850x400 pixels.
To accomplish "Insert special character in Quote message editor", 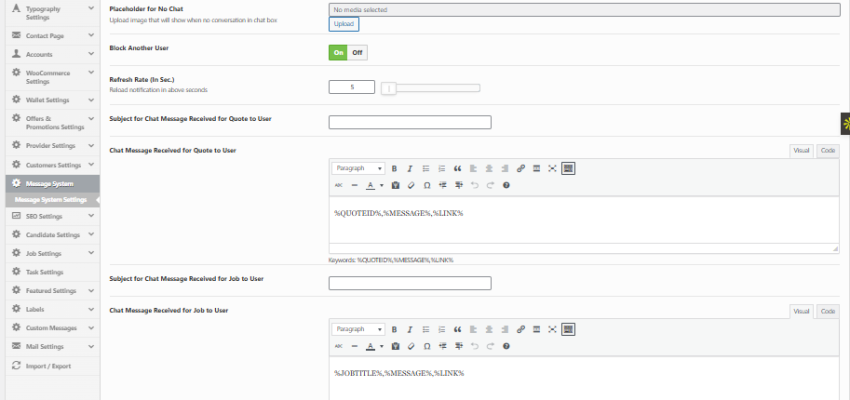I will (426, 185).
